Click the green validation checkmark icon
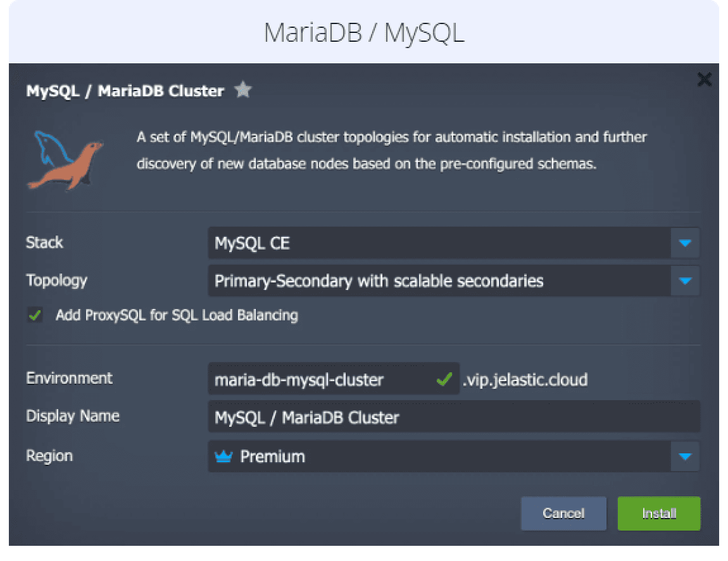728x561 pixels. [x=444, y=379]
